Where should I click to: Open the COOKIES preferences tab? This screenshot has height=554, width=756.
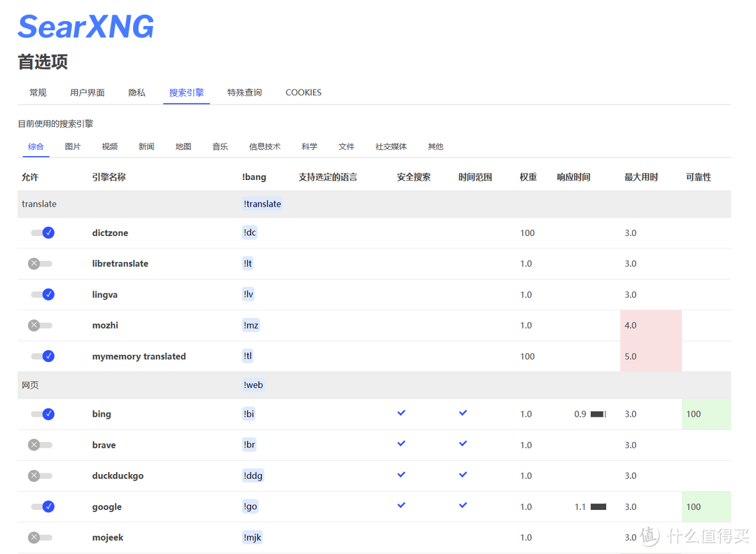click(303, 92)
